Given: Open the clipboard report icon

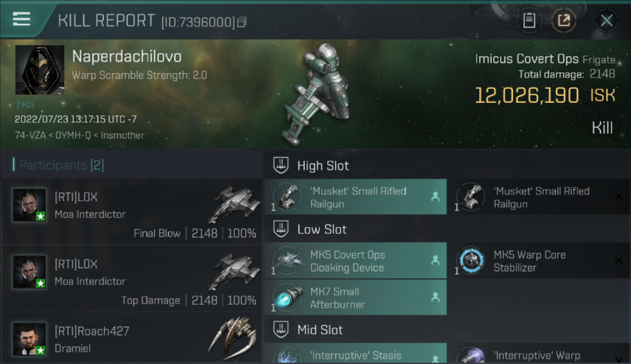Looking at the screenshot, I should click(x=529, y=20).
